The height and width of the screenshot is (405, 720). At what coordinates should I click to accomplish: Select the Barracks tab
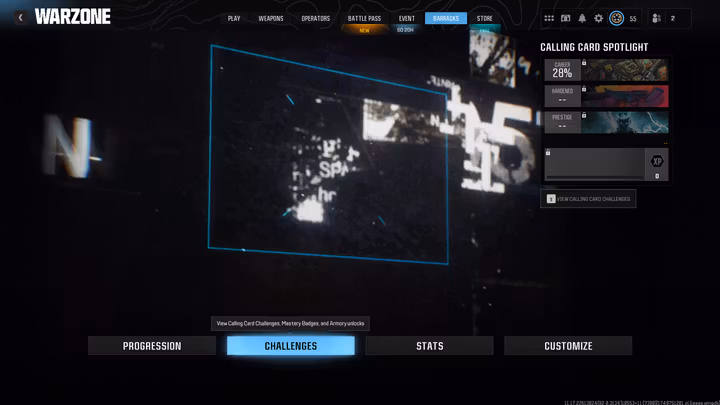click(x=446, y=18)
